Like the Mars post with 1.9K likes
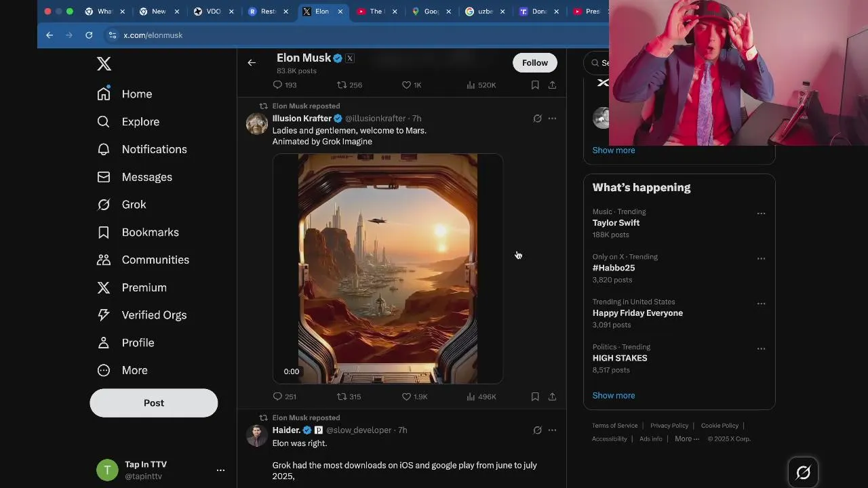The width and height of the screenshot is (868, 488). coord(406,396)
